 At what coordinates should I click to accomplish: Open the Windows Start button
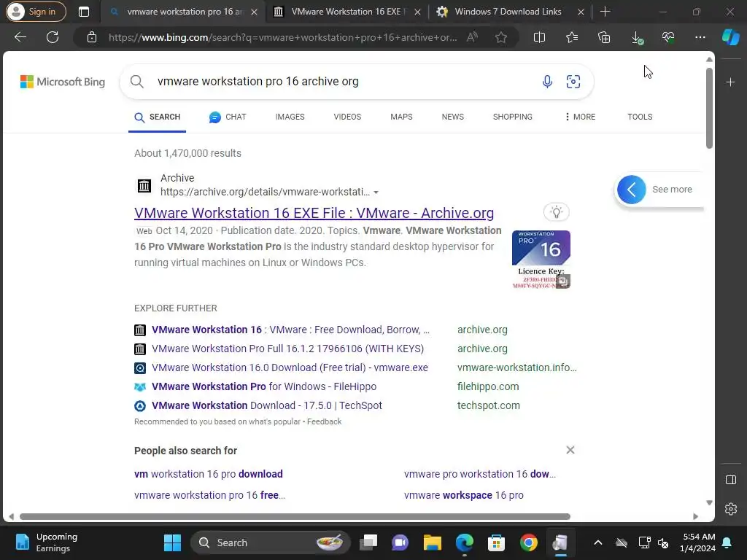pyautogui.click(x=172, y=542)
